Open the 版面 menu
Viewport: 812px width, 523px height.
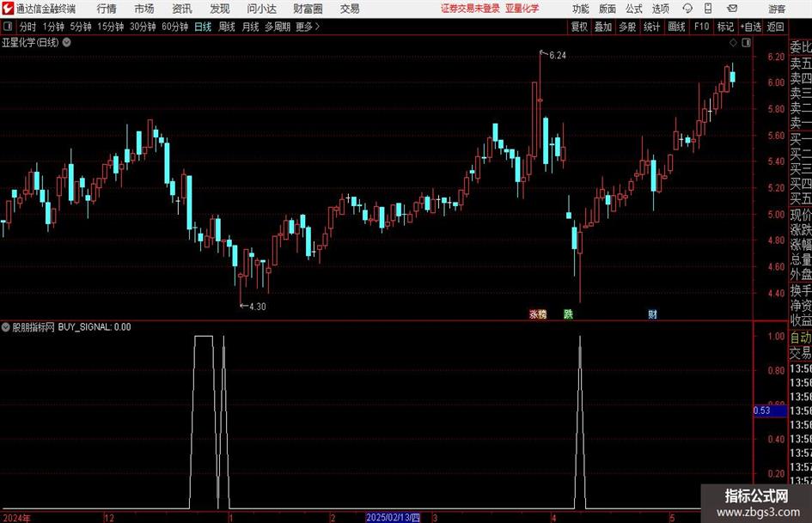(x=607, y=9)
